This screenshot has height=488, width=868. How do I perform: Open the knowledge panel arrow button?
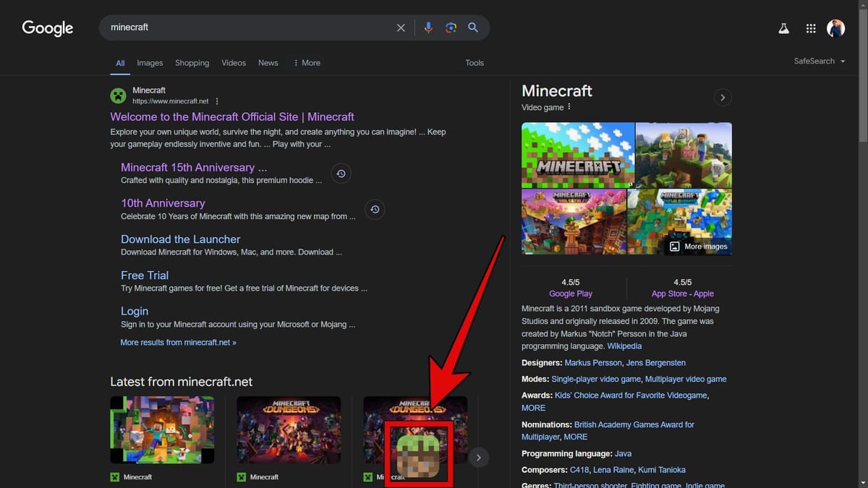[x=723, y=98]
